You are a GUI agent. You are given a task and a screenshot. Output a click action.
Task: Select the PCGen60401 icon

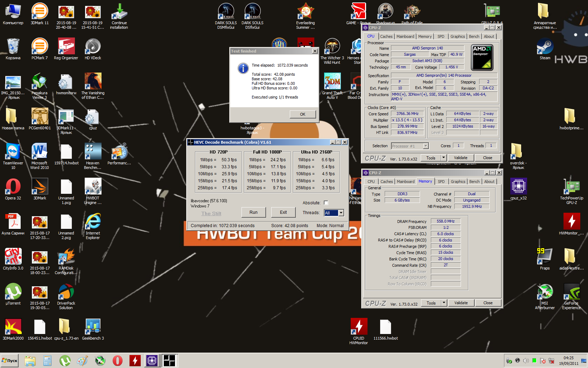click(40, 119)
